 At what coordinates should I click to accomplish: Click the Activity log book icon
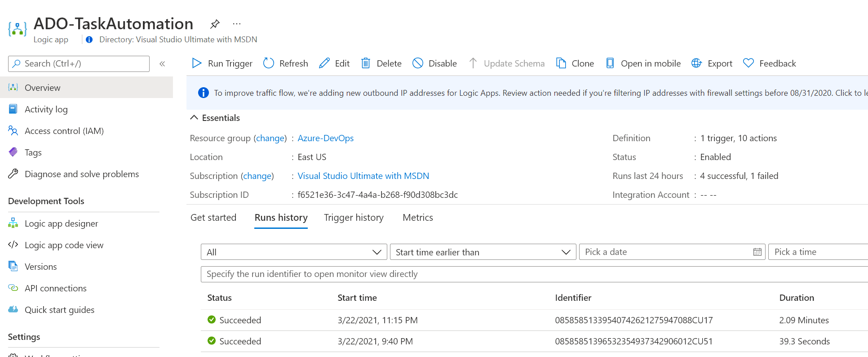click(x=13, y=109)
